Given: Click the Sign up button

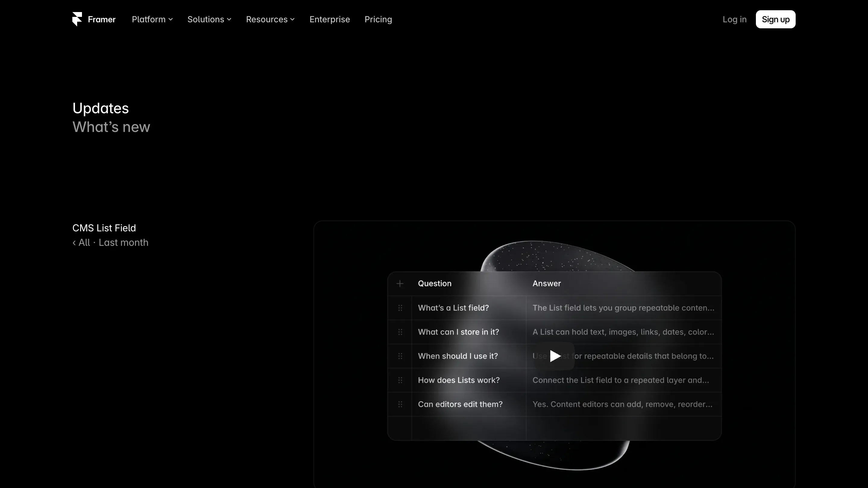Looking at the screenshot, I should pos(775,19).
